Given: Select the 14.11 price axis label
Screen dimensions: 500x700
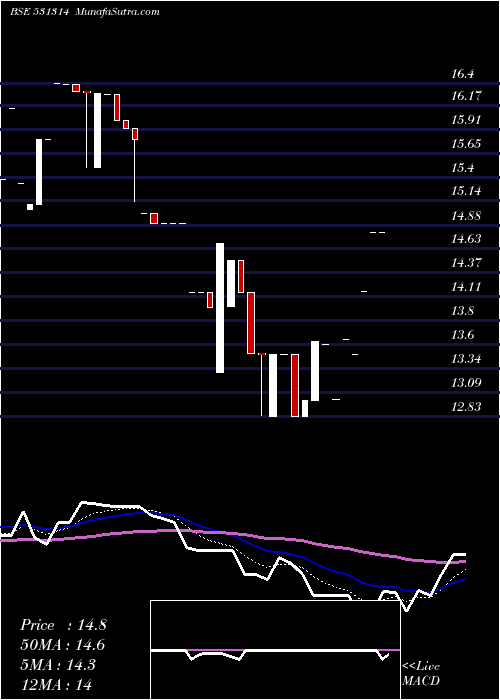Looking at the screenshot, I should tap(467, 287).
